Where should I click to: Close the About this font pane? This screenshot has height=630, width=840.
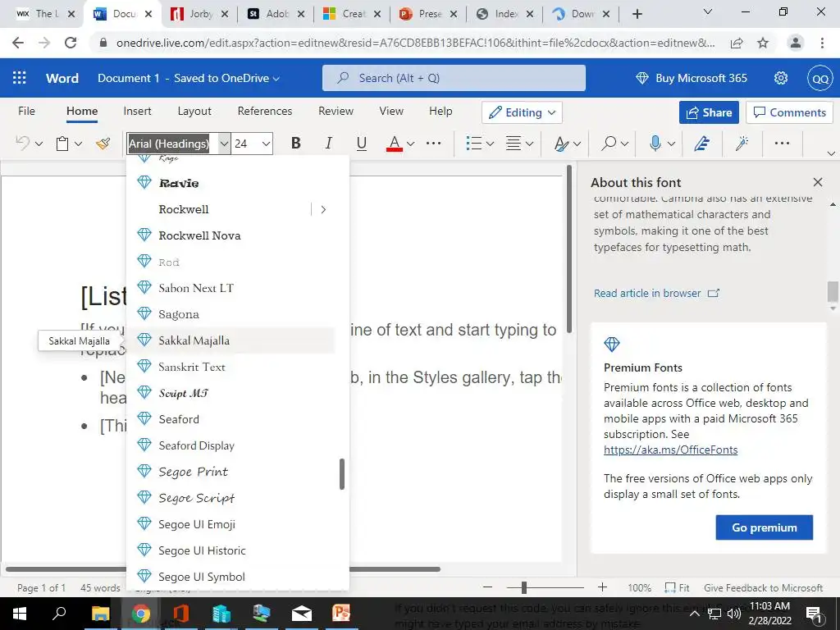coord(818,182)
